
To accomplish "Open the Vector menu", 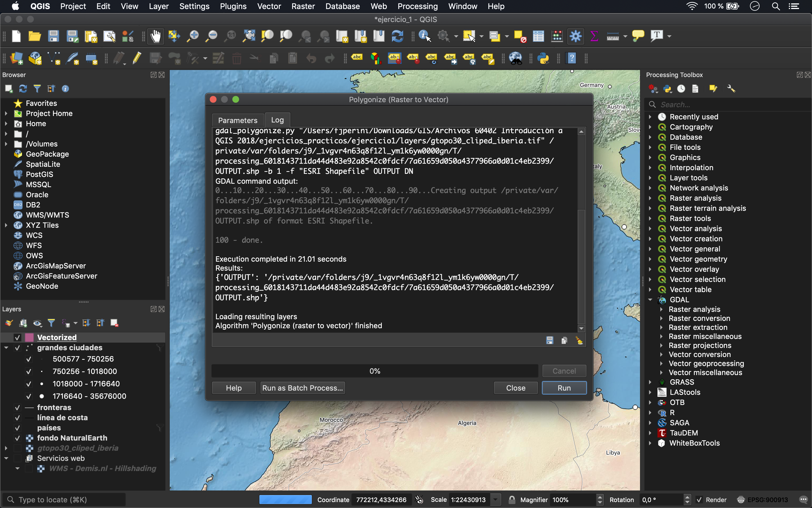I will [x=269, y=6].
